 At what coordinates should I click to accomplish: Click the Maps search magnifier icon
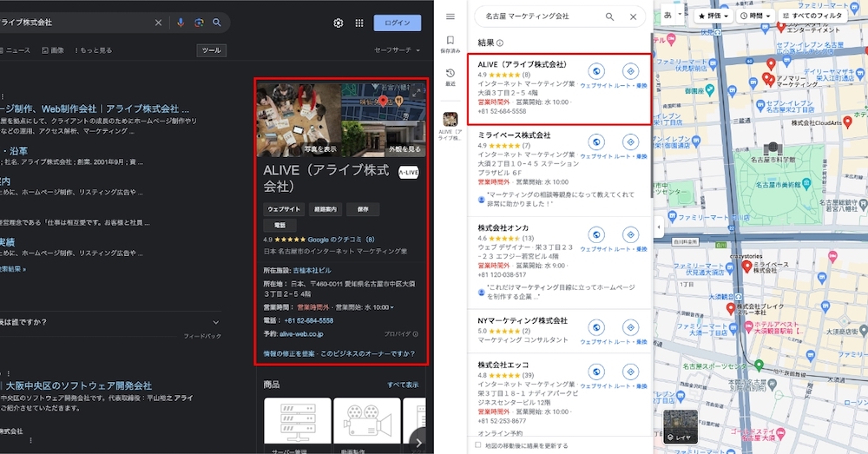click(609, 17)
